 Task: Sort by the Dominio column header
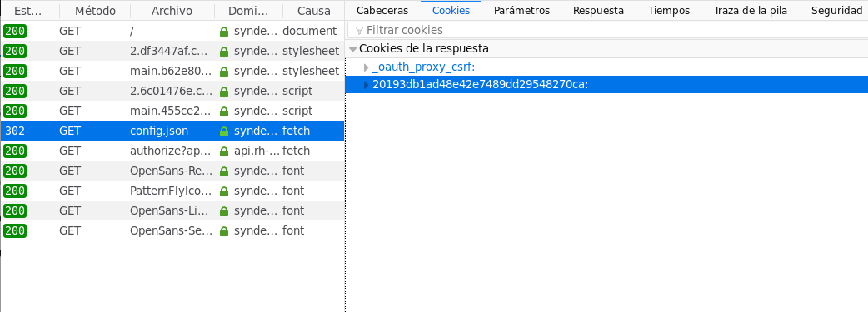248,11
